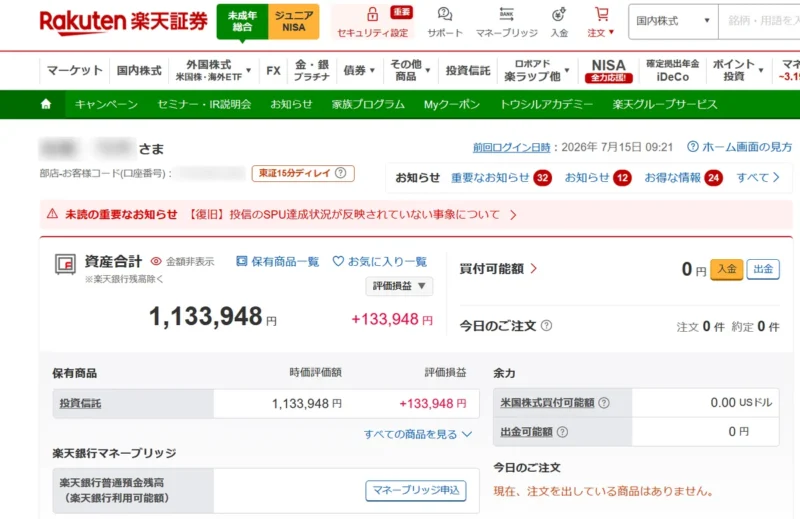Viewport: 800px width, 519px height.
Task: Open 重要なお知らせ link
Action: pos(490,178)
